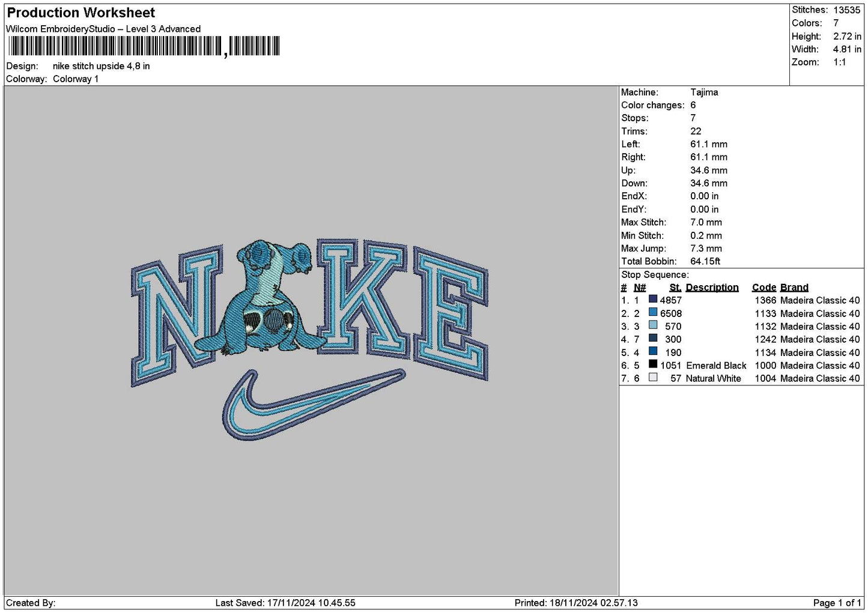Viewport: 868px width, 613px height.
Task: Click the 'N#' column header
Action: pos(640,288)
